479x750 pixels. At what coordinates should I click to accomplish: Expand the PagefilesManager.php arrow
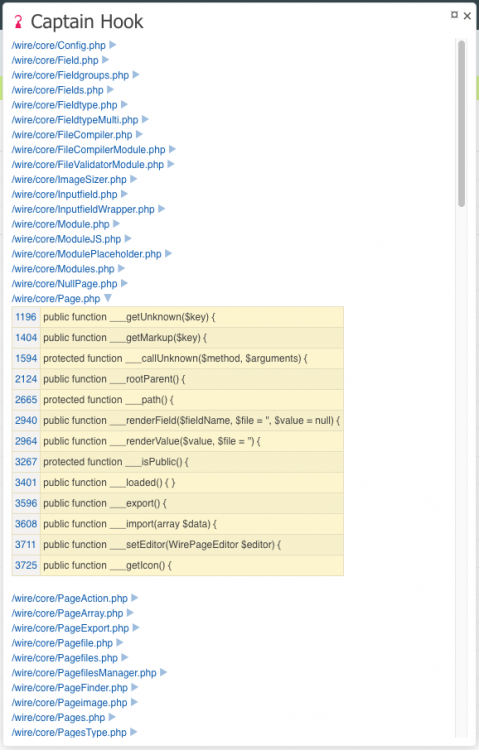pyautogui.click(x=163, y=672)
